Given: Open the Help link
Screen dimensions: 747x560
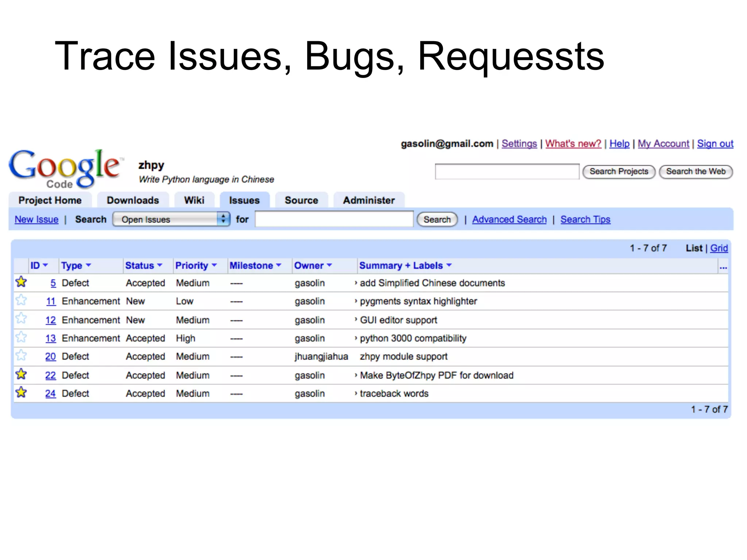Looking at the screenshot, I should pos(619,144).
